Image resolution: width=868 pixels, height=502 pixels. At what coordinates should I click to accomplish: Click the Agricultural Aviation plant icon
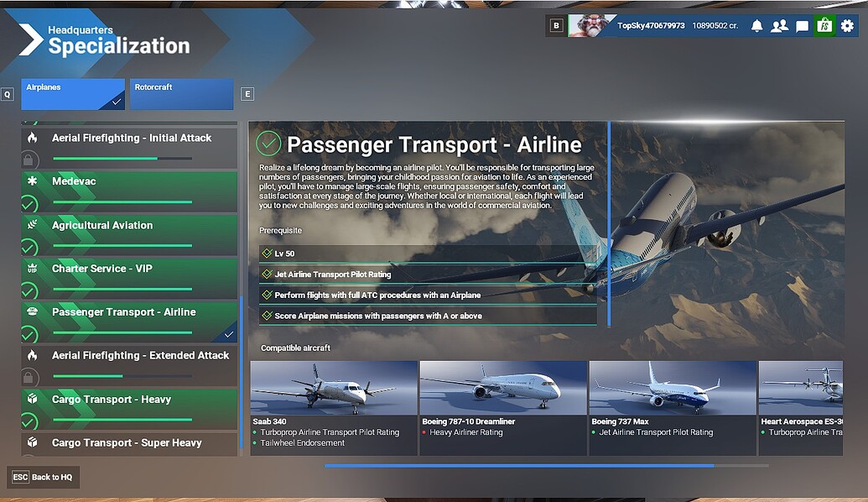(x=32, y=224)
